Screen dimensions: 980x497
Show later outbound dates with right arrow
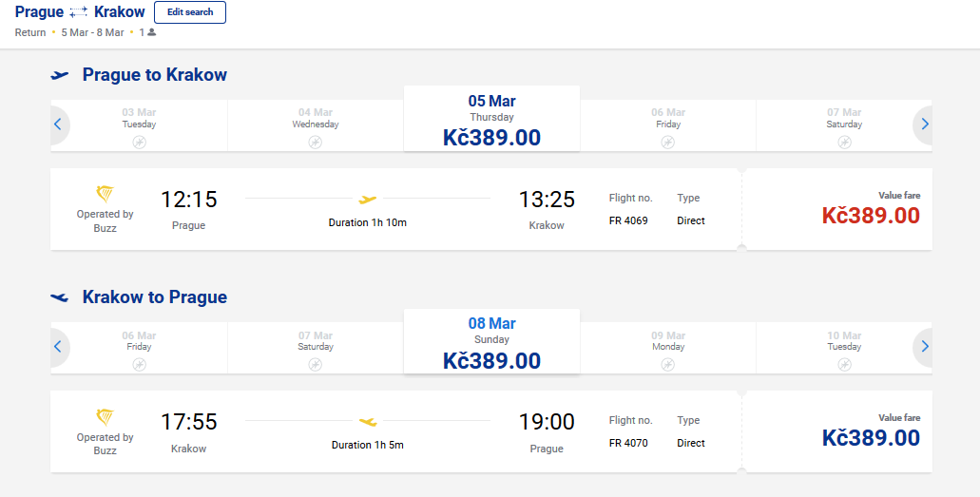tap(924, 124)
